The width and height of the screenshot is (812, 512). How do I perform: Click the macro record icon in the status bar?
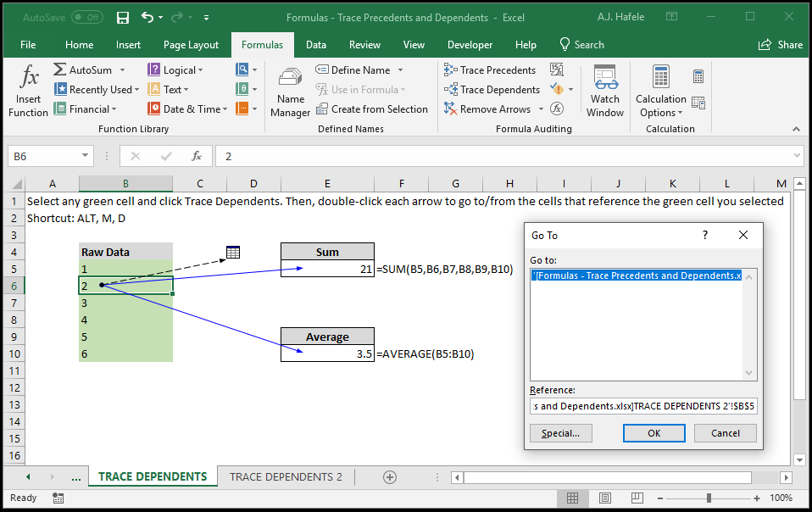click(58, 498)
